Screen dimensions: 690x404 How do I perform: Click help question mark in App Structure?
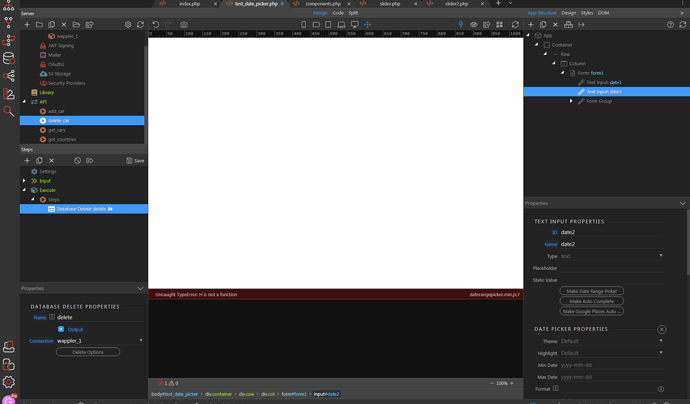[x=670, y=25]
